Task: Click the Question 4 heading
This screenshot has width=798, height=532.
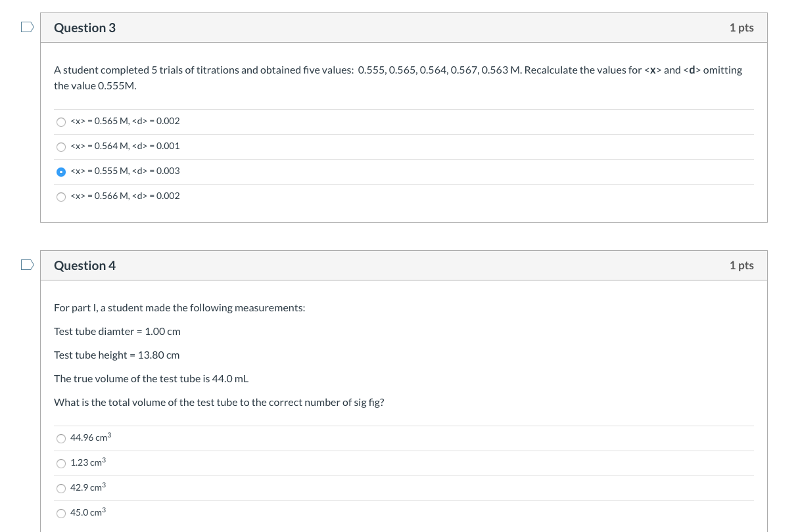Action: click(x=85, y=265)
